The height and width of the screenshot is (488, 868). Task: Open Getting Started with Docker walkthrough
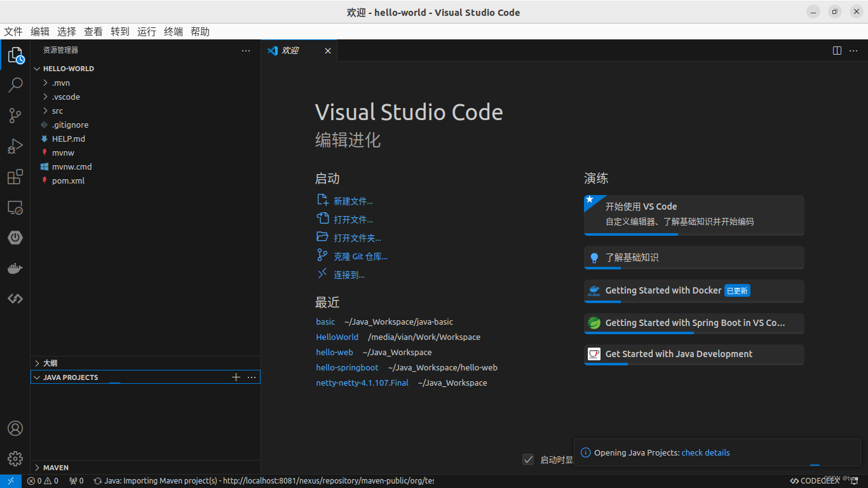(x=694, y=291)
